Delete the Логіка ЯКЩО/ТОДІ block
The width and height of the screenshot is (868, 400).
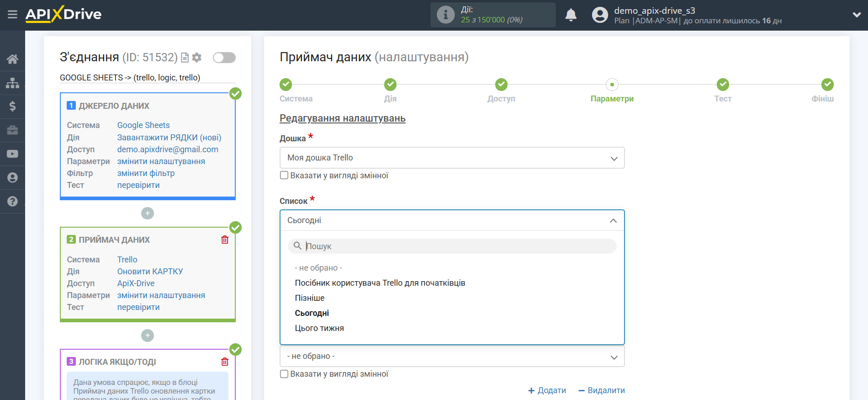pos(225,362)
